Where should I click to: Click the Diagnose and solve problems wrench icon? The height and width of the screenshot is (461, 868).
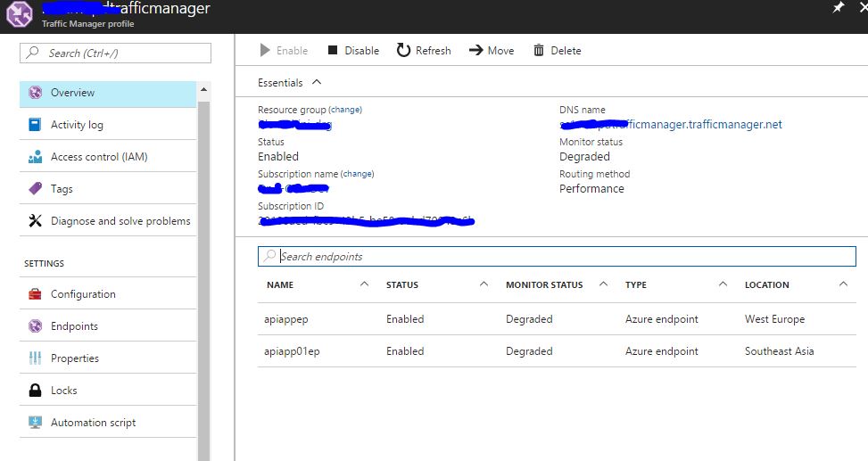[35, 221]
